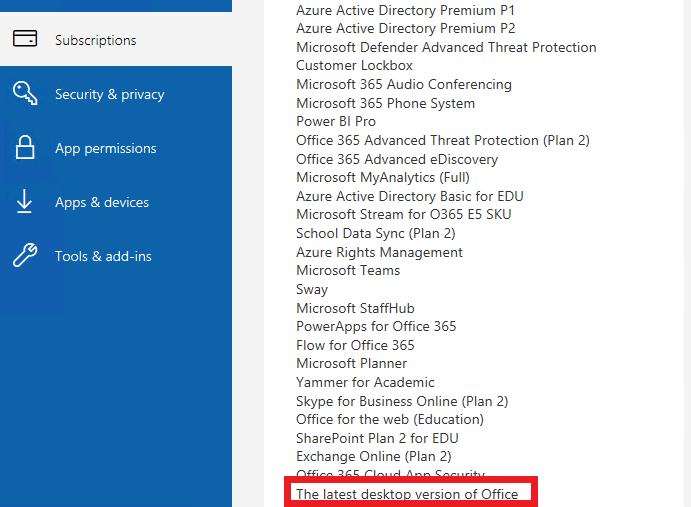The width and height of the screenshot is (691, 507).
Task: Click 'Azure Rights Management' line
Action: 379,252
